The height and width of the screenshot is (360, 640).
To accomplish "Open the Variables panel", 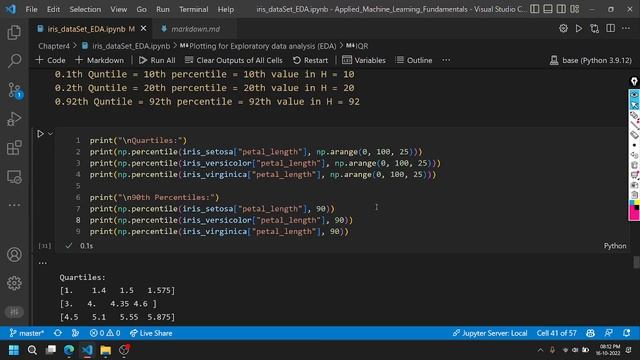I will (x=364, y=60).
